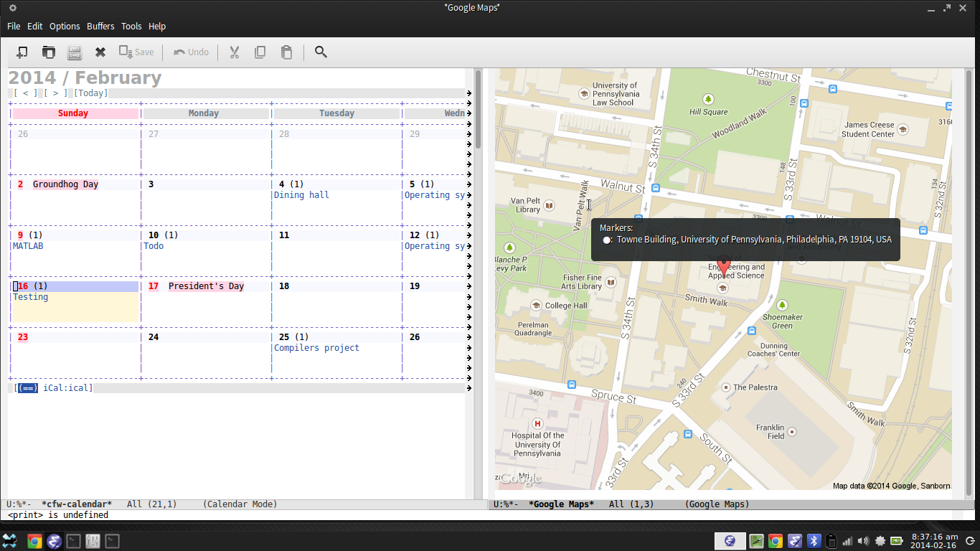Open the Options menu

(x=65, y=26)
